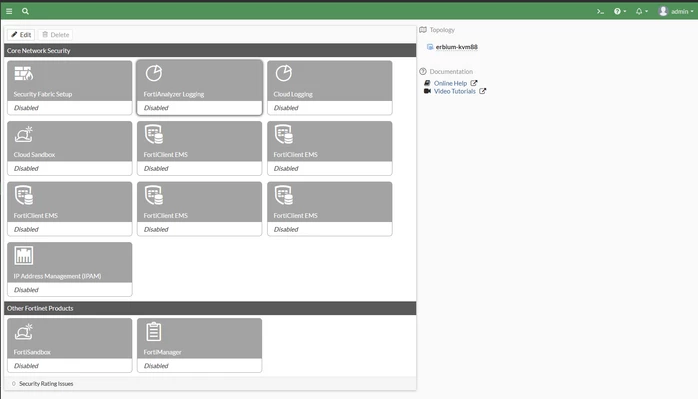Image resolution: width=698 pixels, height=399 pixels.
Task: Click the Edit button
Action: [21, 35]
